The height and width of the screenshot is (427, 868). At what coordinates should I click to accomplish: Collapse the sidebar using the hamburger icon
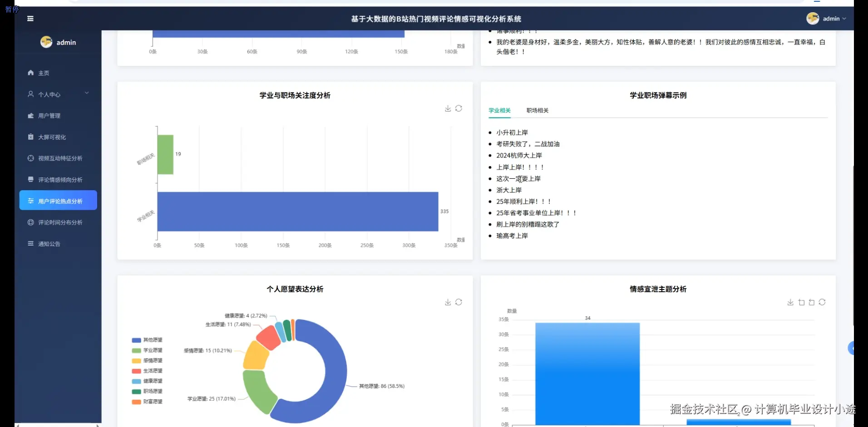[x=30, y=18]
